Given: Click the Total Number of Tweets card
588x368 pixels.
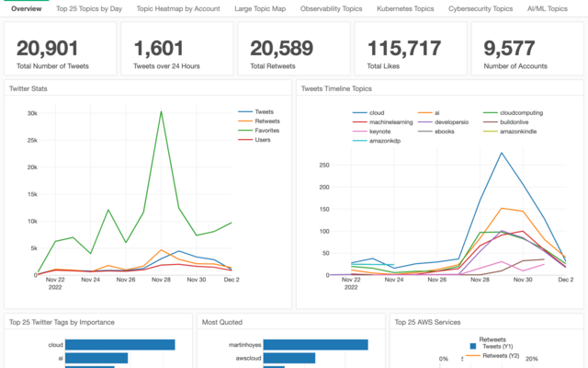Looking at the screenshot, I should 61,54.
